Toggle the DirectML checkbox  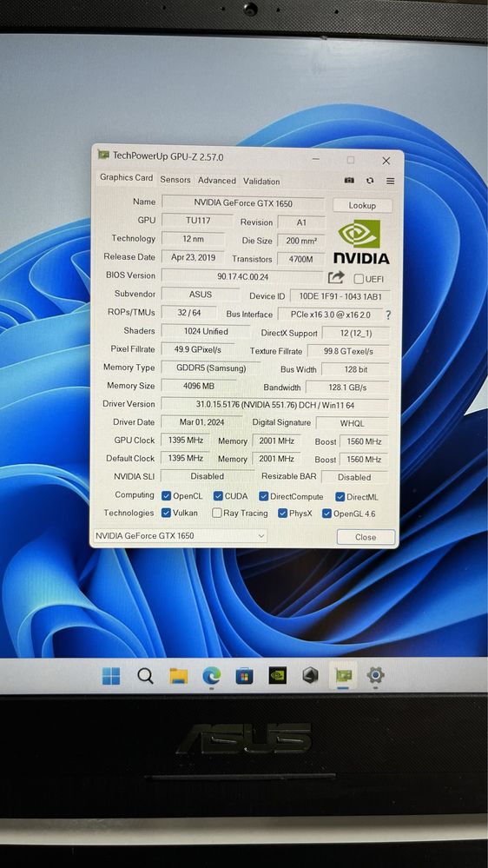pos(340,497)
